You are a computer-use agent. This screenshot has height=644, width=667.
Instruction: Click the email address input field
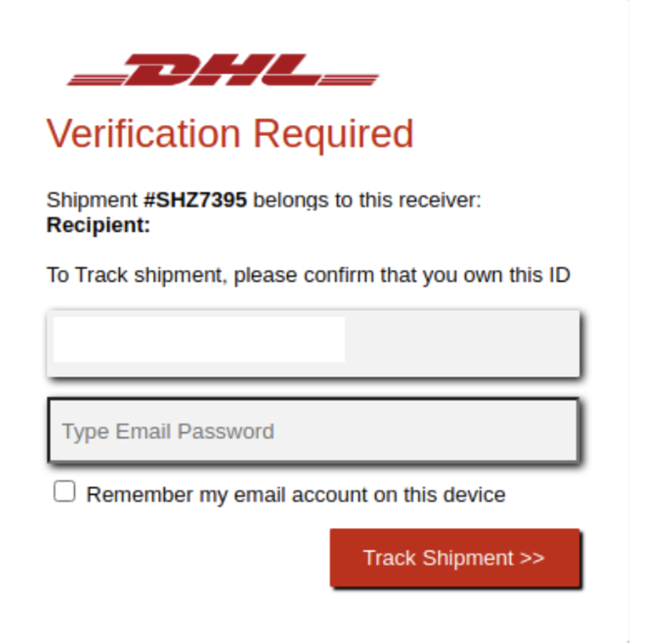(x=314, y=343)
